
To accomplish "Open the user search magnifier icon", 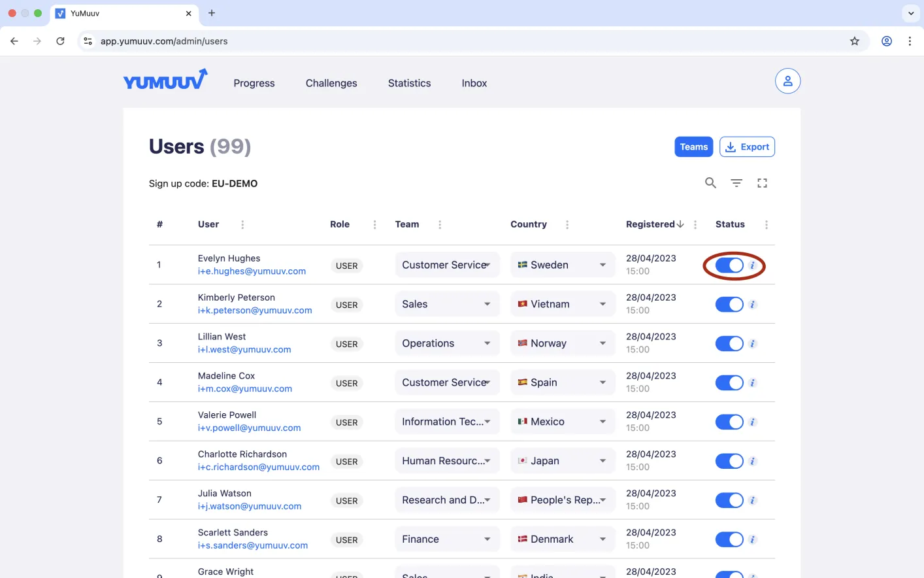I will 710,183.
